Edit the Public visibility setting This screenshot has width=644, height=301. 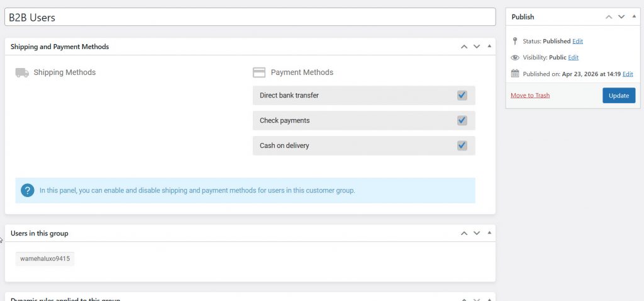pos(573,57)
